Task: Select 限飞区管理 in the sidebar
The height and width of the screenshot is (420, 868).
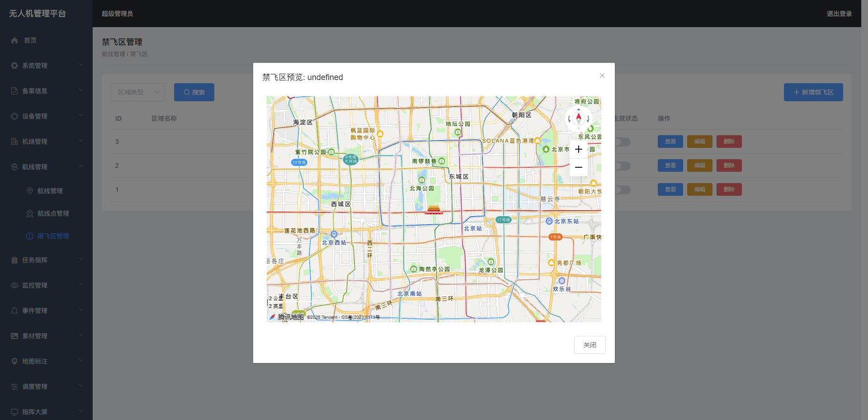Action: [x=53, y=236]
